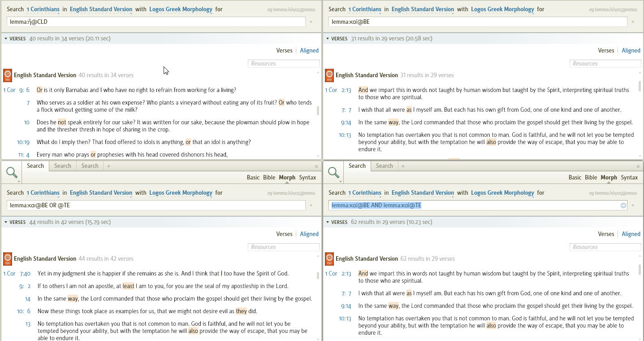This screenshot has width=644, height=341.
Task: Add a new tab with plus in the bottom-left panel
Action: coord(108,166)
